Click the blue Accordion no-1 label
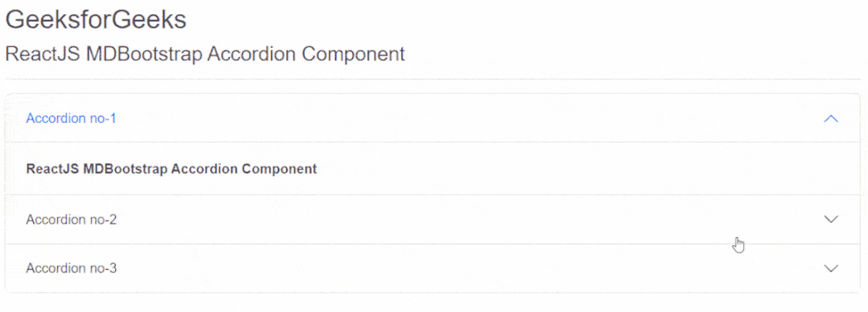868x312 pixels. pyautogui.click(x=71, y=118)
